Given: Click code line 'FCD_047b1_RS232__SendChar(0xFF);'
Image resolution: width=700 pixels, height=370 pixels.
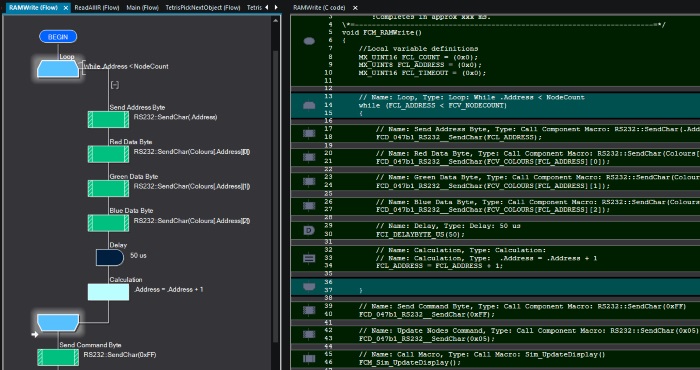Looking at the screenshot, I should tap(426, 314).
